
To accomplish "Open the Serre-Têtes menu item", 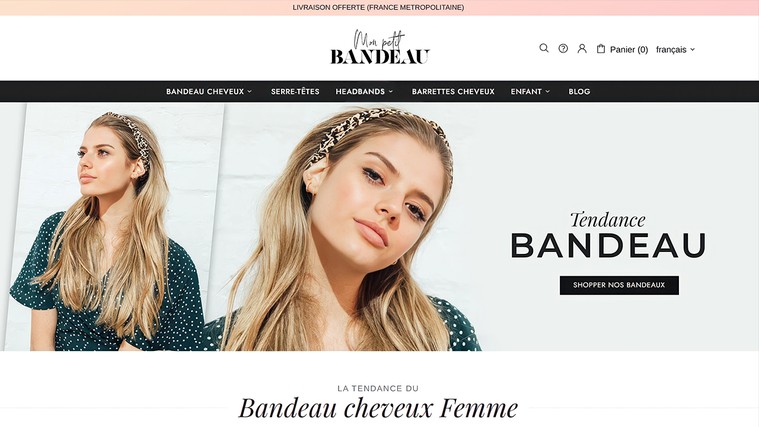I will coord(295,92).
